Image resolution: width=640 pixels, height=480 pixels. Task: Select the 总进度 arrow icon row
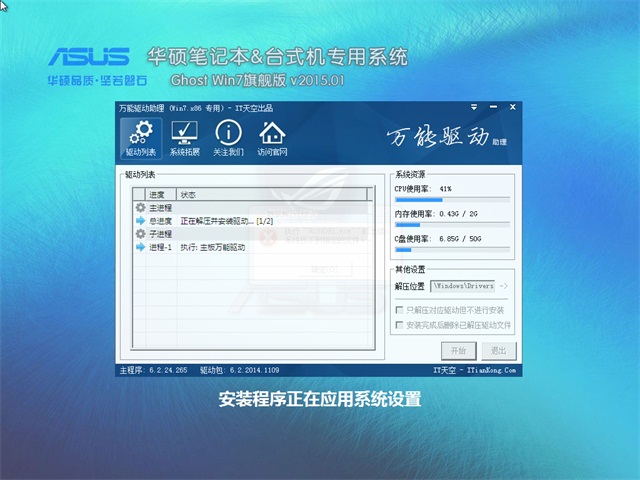pyautogui.click(x=140, y=220)
